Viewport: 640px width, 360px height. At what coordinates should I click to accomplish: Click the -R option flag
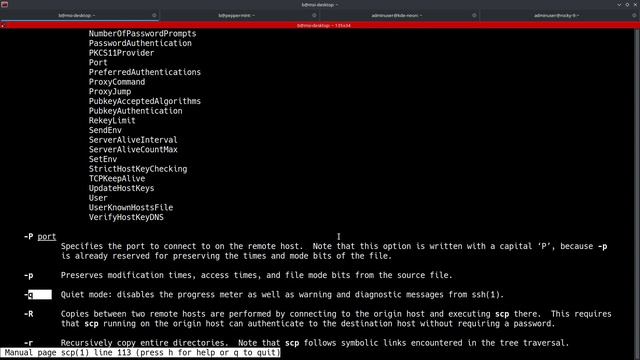tap(28, 314)
